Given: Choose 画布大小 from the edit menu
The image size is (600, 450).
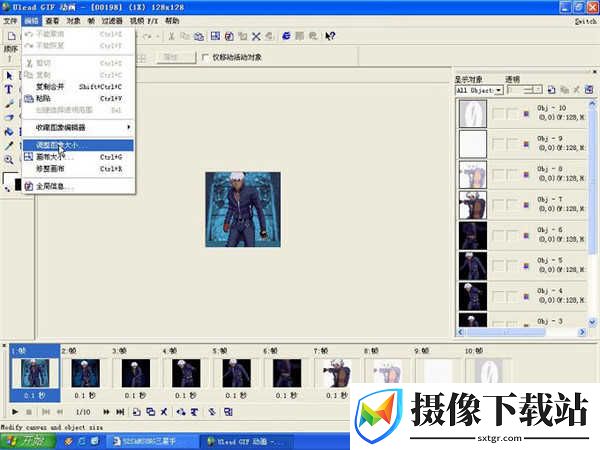Looking at the screenshot, I should [78, 157].
